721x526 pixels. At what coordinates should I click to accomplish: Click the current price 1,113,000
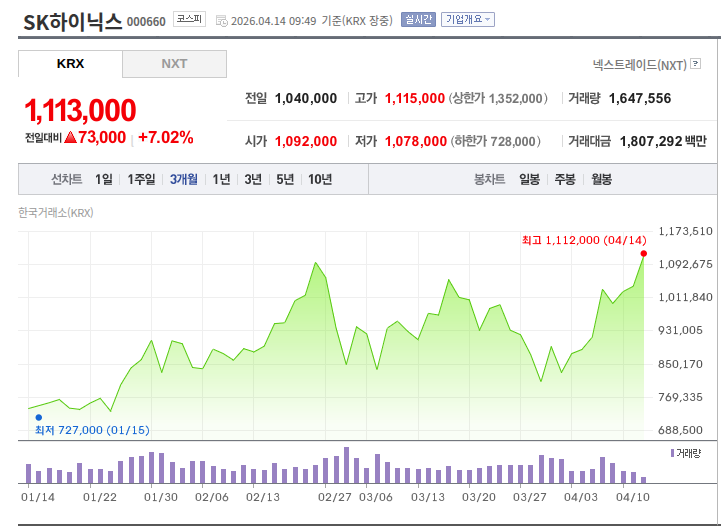(x=80, y=110)
